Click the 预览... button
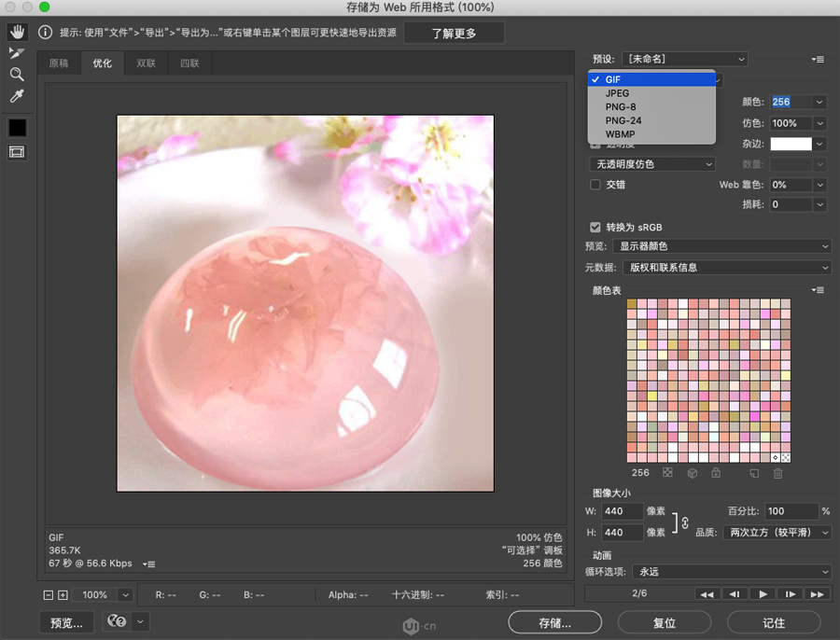The width and height of the screenshot is (840, 640). (x=66, y=622)
